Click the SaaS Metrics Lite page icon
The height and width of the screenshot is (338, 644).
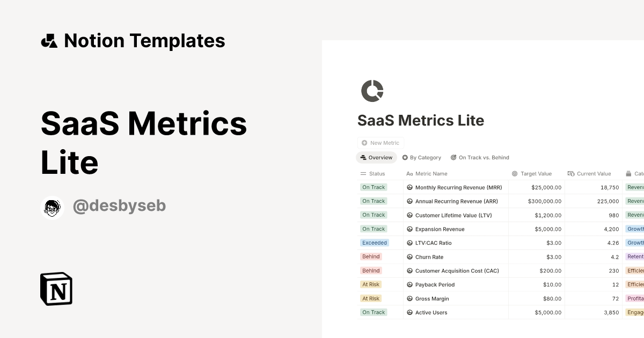[x=372, y=91]
